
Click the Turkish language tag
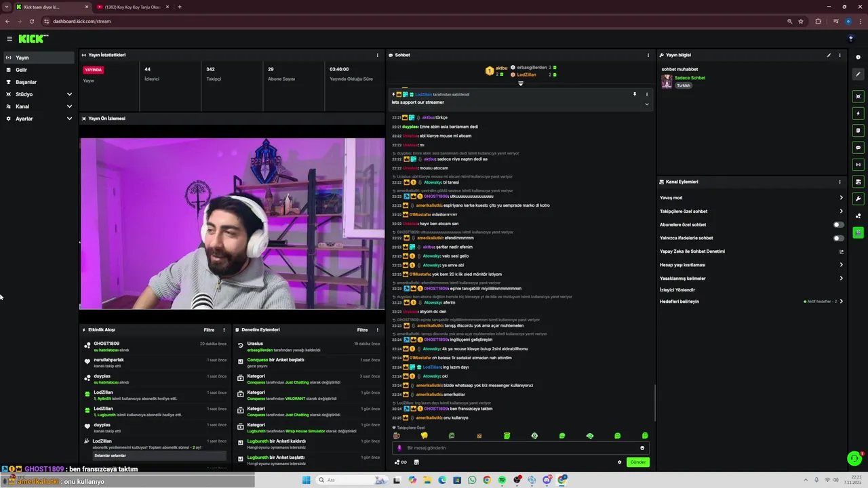[684, 85]
